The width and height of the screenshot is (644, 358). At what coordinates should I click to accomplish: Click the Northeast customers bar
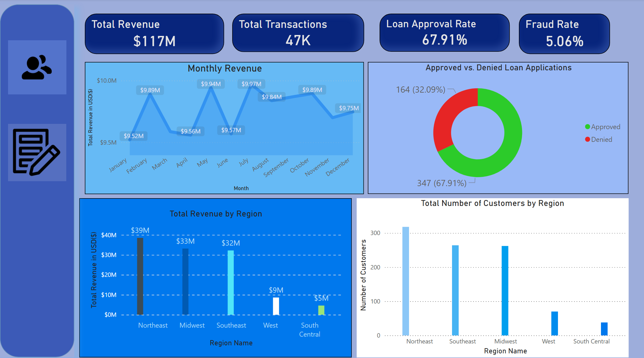(x=406, y=281)
